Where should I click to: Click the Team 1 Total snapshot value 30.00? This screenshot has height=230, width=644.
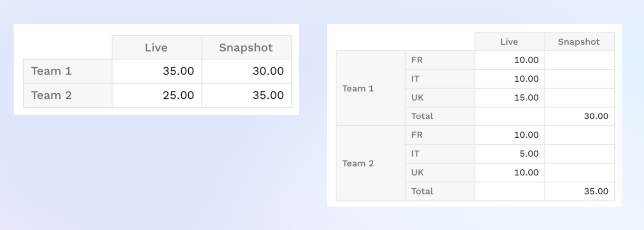(x=579, y=116)
